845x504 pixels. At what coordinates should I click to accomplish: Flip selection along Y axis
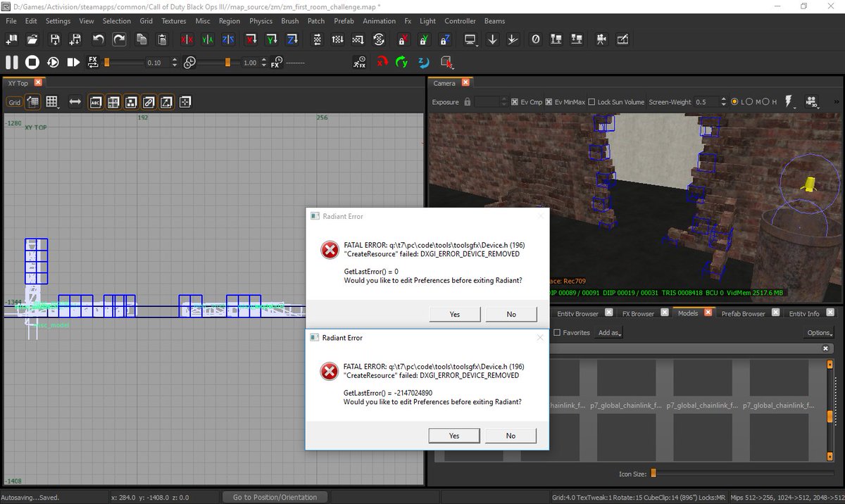208,39
